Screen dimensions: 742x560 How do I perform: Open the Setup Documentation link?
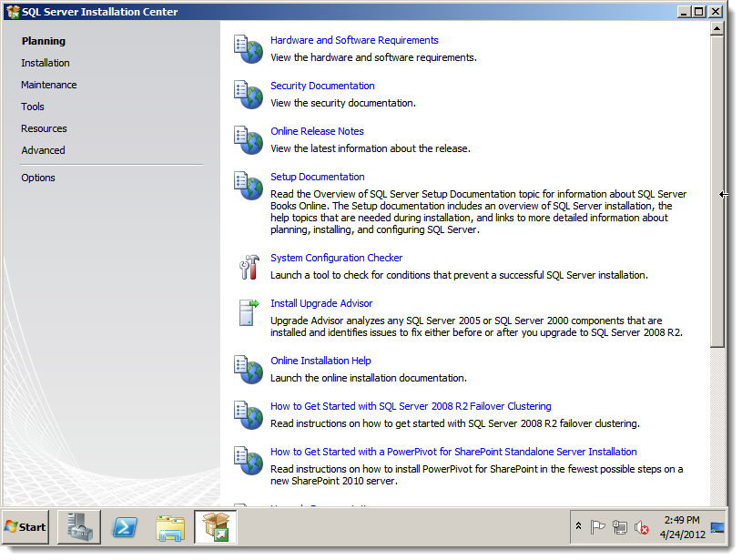tap(318, 177)
